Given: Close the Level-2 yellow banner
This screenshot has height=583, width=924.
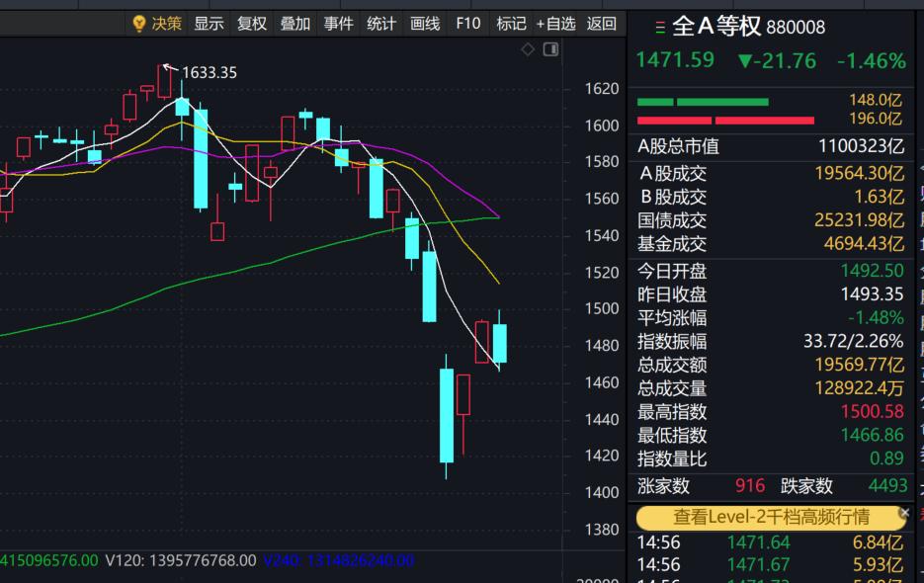Looking at the screenshot, I should click(x=904, y=513).
